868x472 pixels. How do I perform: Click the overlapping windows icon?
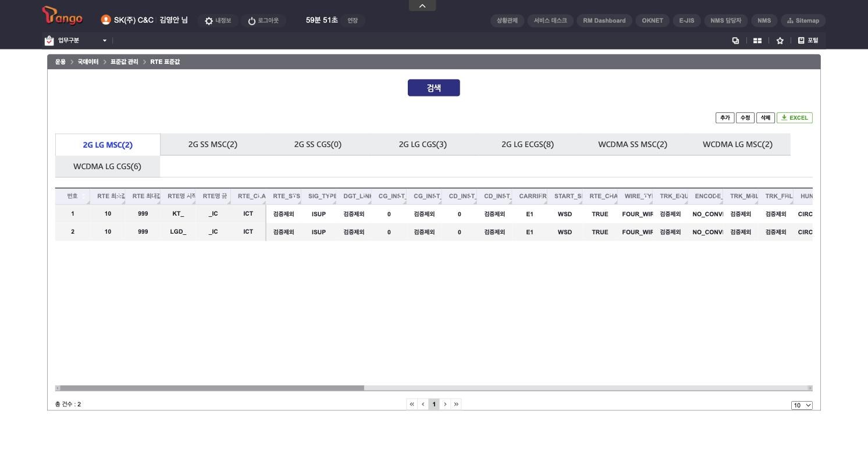735,41
